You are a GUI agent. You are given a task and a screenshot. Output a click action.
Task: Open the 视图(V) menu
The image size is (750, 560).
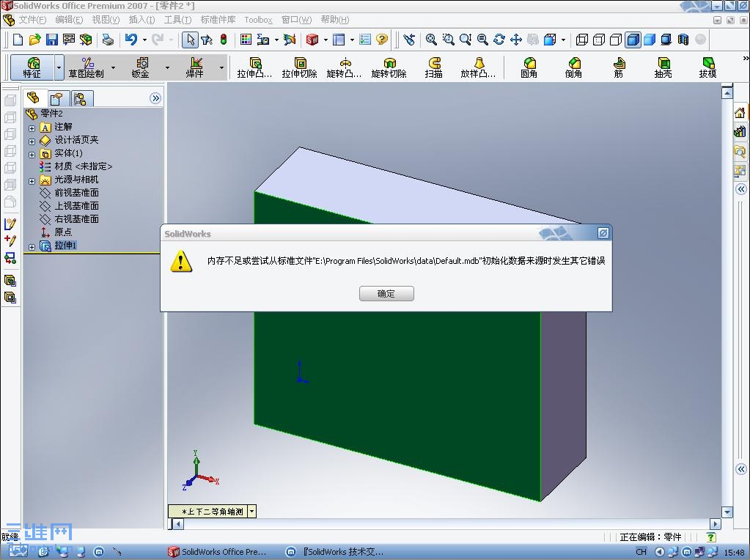pos(106,20)
